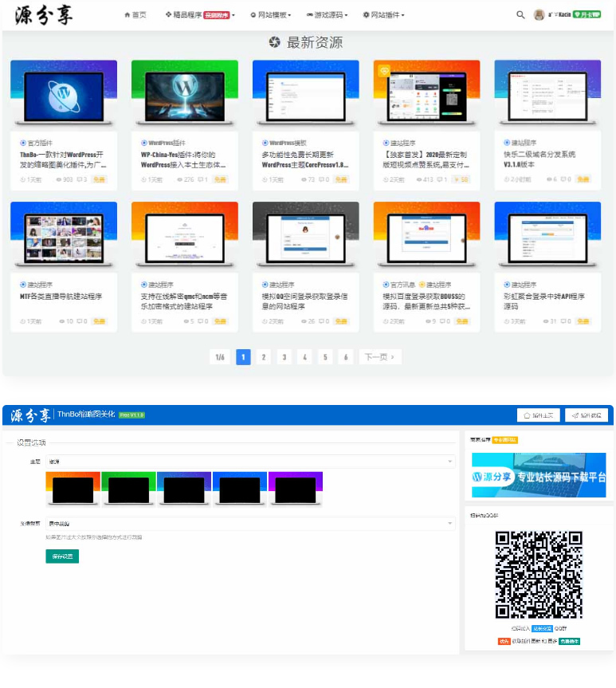616x688 pixels.
Task: Expand the 网站模板 dropdown menu
Action: [270, 15]
